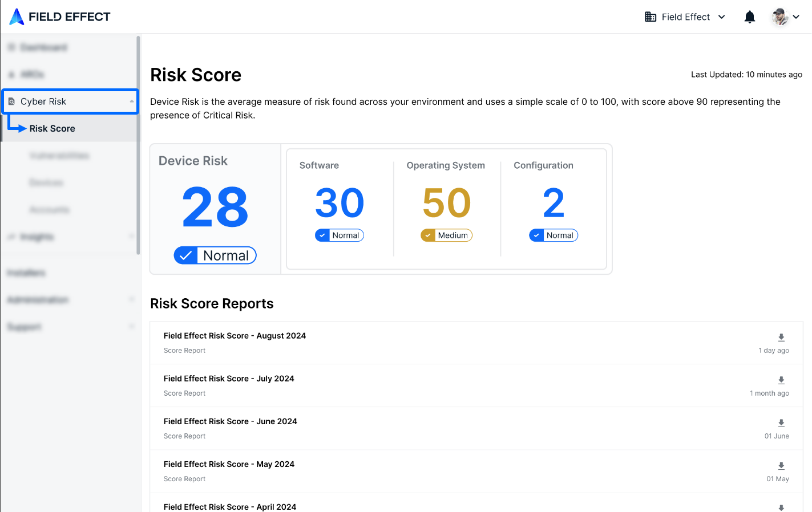Click 'Score Report' under the August 2024 report
Screen dimensions: 812x512
point(184,351)
